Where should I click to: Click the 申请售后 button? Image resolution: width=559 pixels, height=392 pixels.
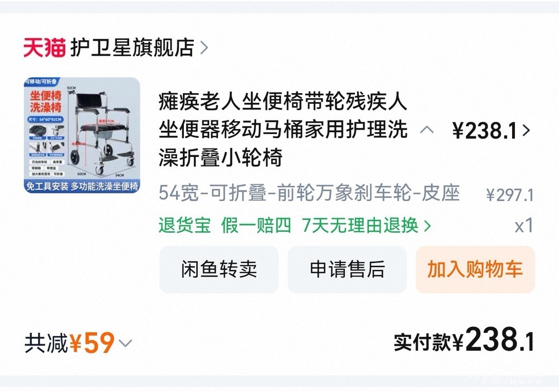click(347, 270)
